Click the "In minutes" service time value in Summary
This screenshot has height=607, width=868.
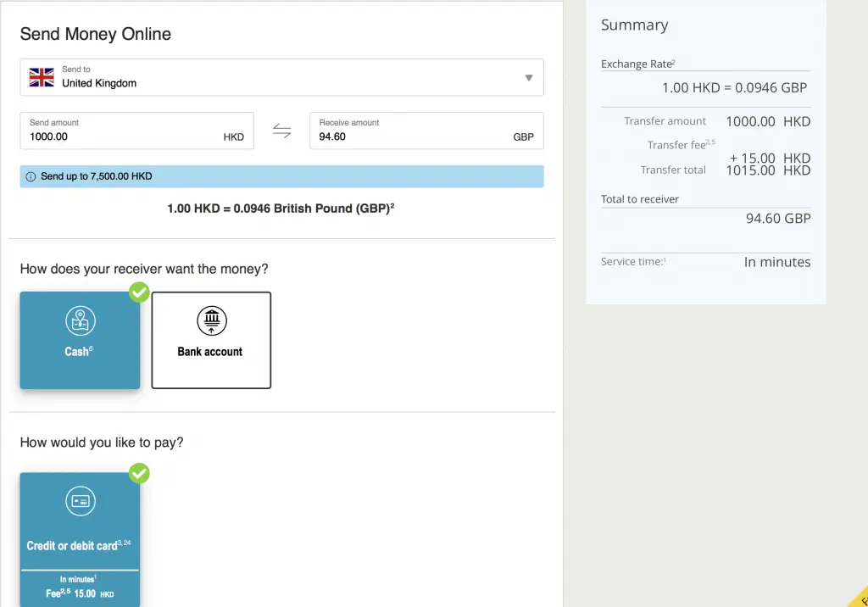776,262
